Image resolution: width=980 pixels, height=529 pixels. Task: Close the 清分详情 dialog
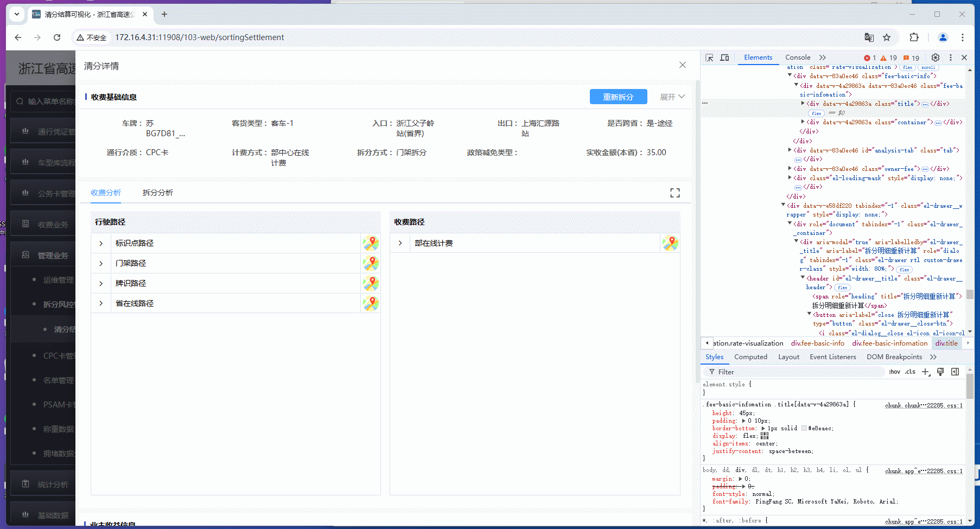(x=683, y=65)
